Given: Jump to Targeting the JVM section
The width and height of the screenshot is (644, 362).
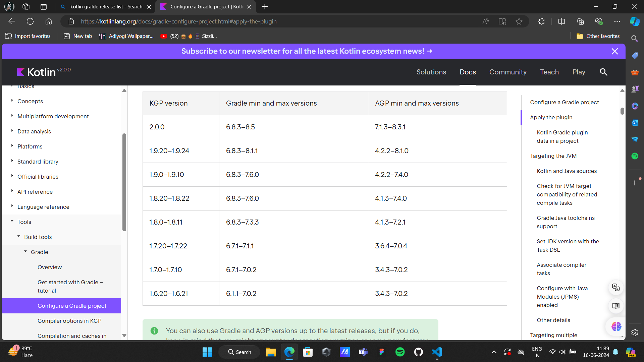Looking at the screenshot, I should coord(553,156).
